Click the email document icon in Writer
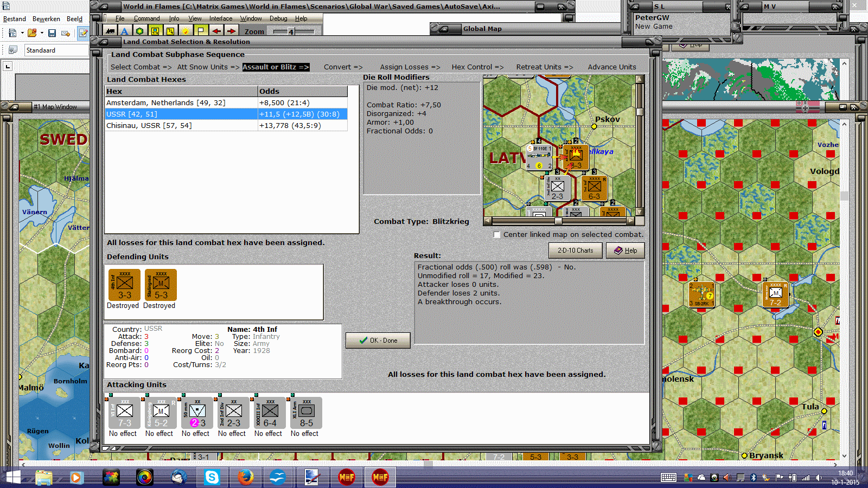 tap(66, 33)
